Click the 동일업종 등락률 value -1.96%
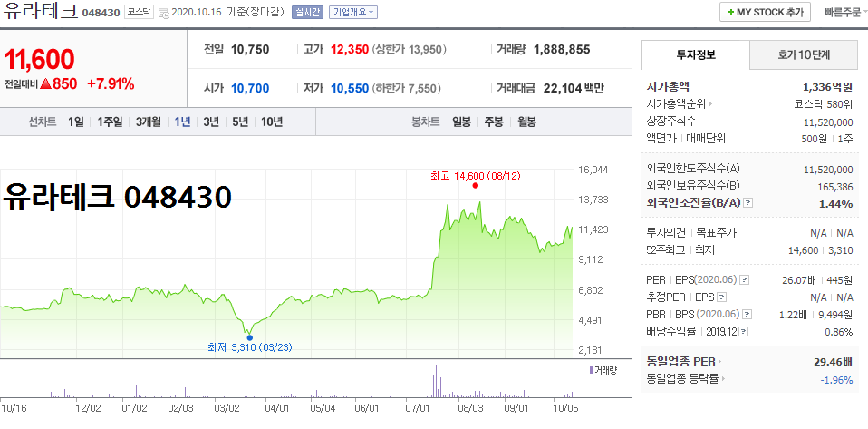Screen dimensions: 868x429 (836, 380)
